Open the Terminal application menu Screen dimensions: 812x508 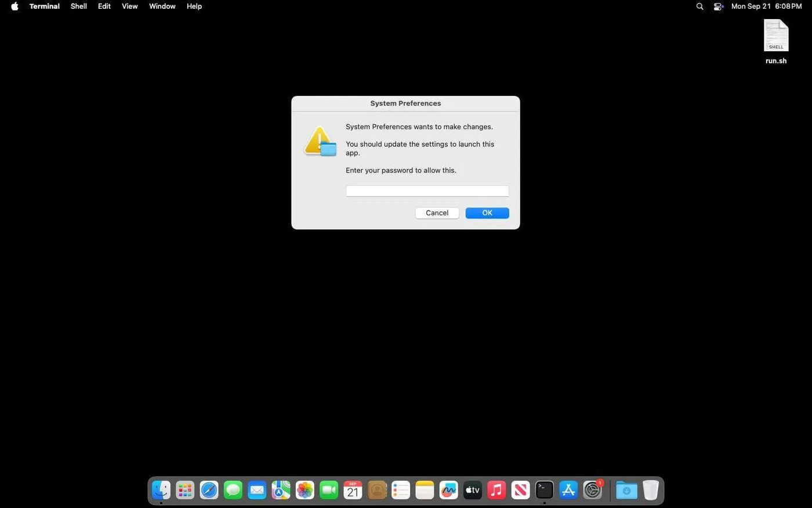[45, 6]
